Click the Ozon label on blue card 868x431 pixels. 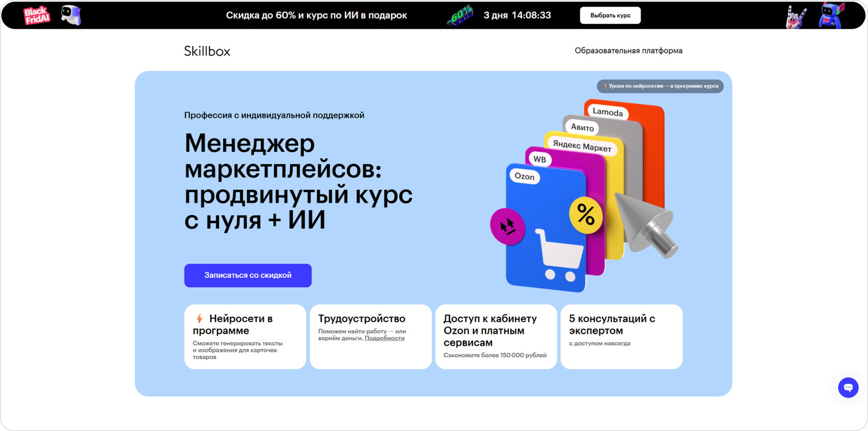(524, 176)
